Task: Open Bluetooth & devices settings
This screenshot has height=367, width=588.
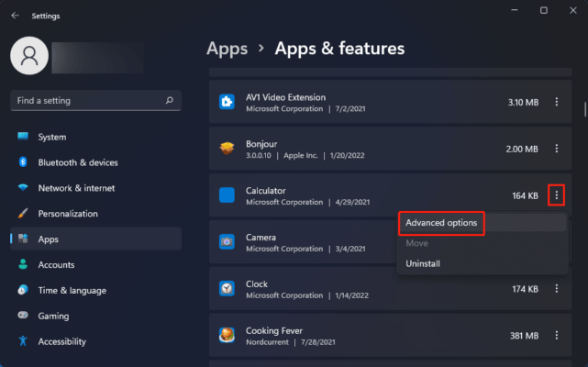Action: coord(96,162)
